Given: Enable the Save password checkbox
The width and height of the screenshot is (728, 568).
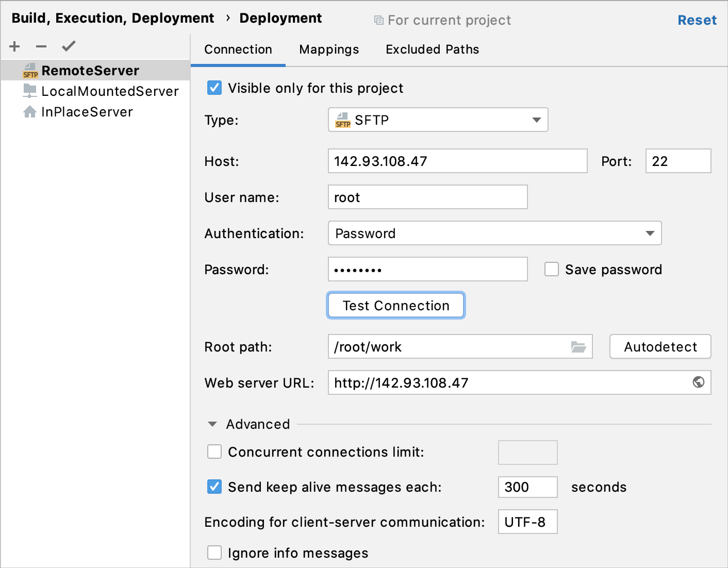Looking at the screenshot, I should 552,270.
